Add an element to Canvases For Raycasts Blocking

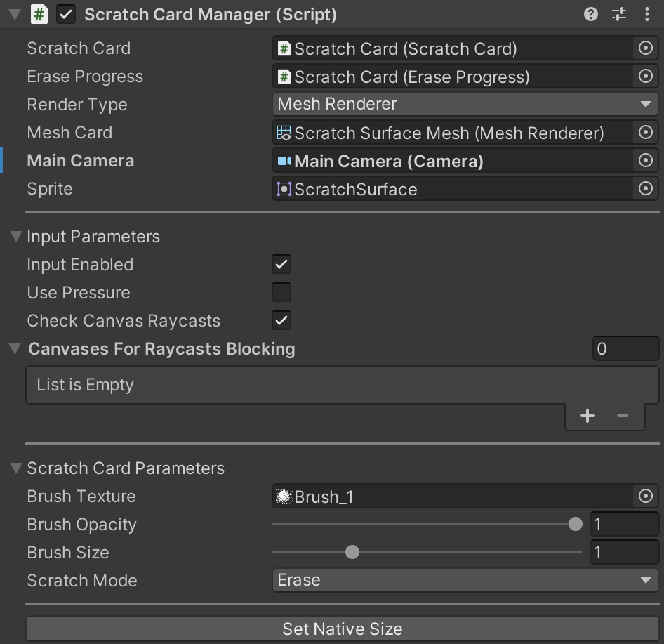[x=587, y=416]
